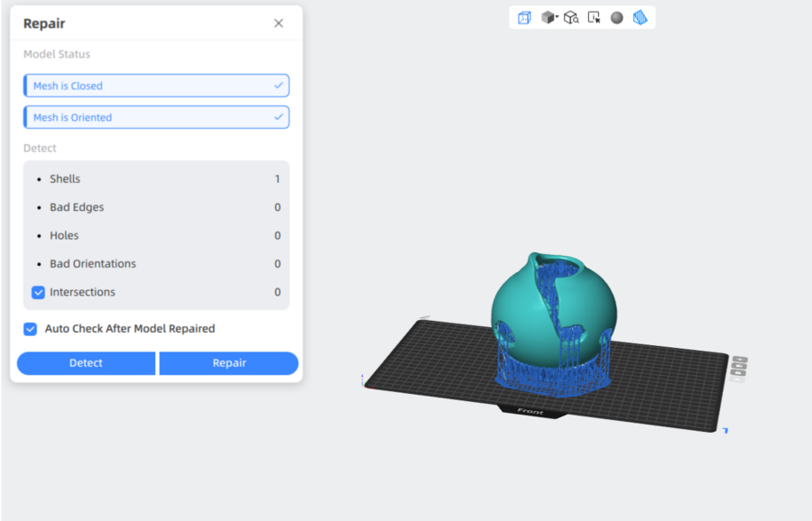Activate the cursor selection box tool icon
This screenshot has height=521, width=812.
[x=594, y=18]
